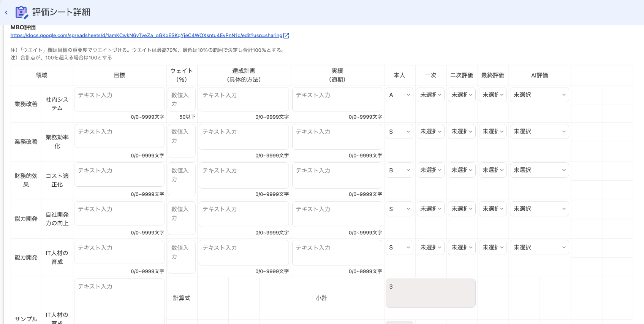Screen dimensions: 644x324
Task: Focus 達成計画 text field in 自社開発力の向上 row
Action: (x=244, y=214)
